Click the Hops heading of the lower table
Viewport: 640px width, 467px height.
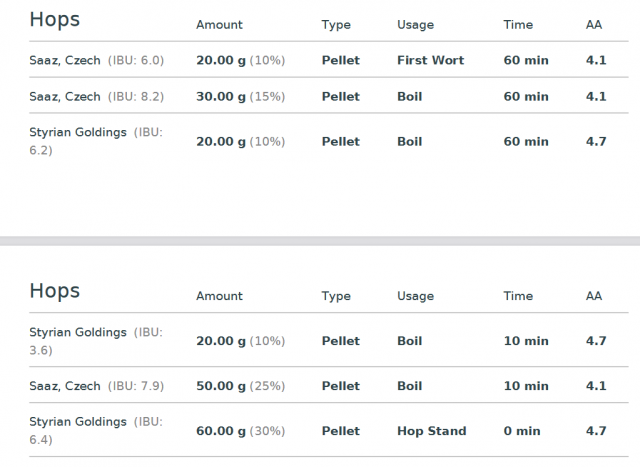click(x=55, y=291)
